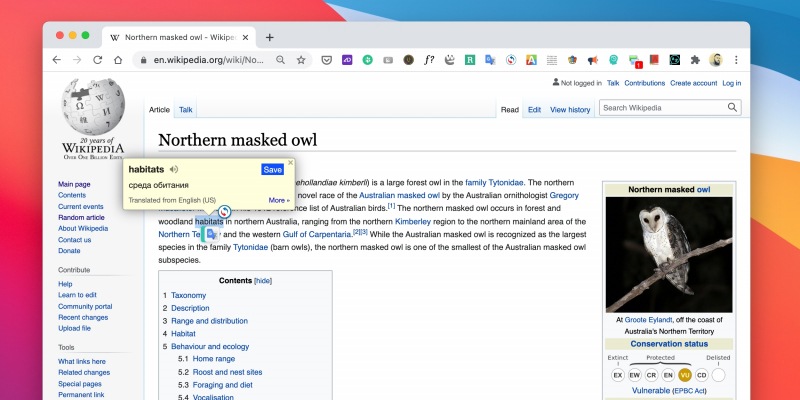Reload the page
This screenshot has height=400, width=800.
point(97,60)
